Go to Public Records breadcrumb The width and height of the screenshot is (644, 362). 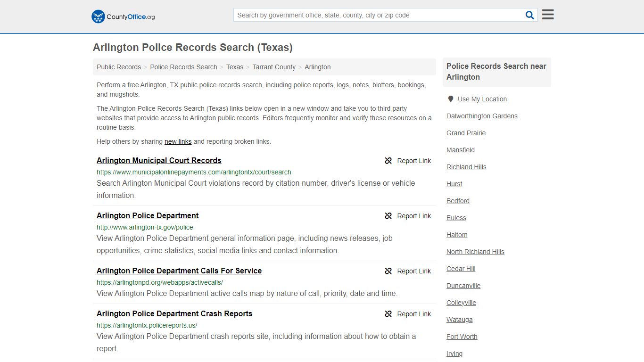point(119,67)
